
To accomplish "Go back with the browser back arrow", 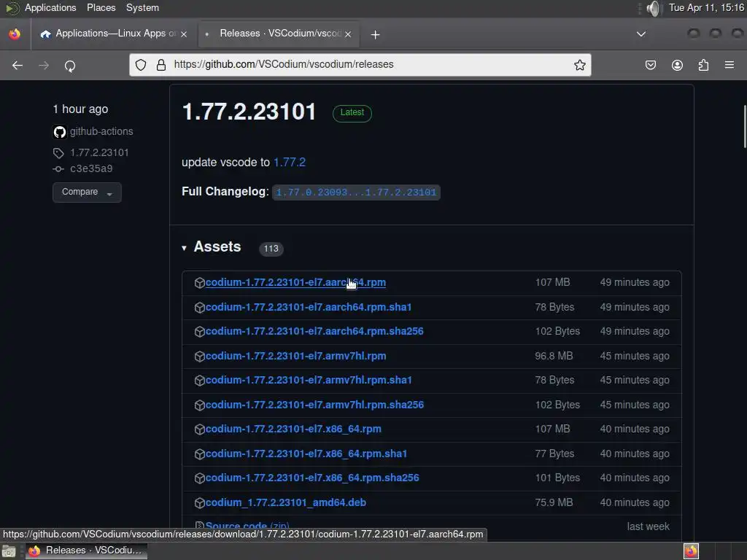I will coord(18,65).
